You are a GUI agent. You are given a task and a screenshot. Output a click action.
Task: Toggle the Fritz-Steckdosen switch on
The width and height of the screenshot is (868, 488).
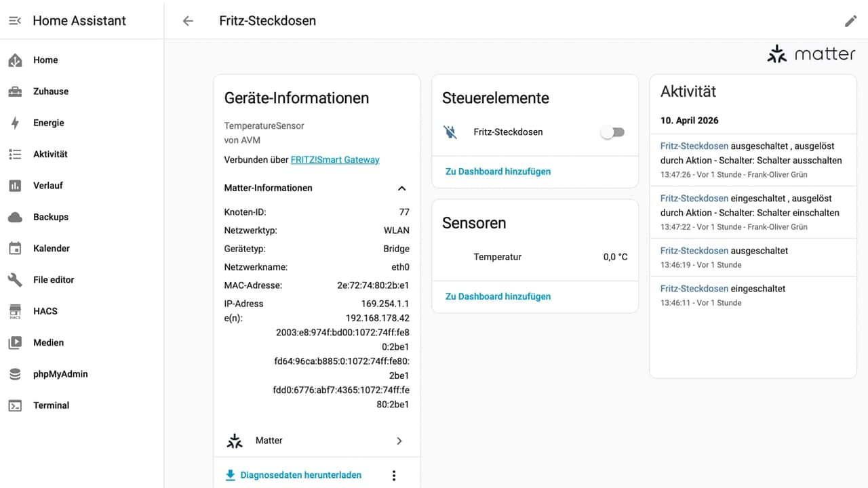(x=612, y=133)
